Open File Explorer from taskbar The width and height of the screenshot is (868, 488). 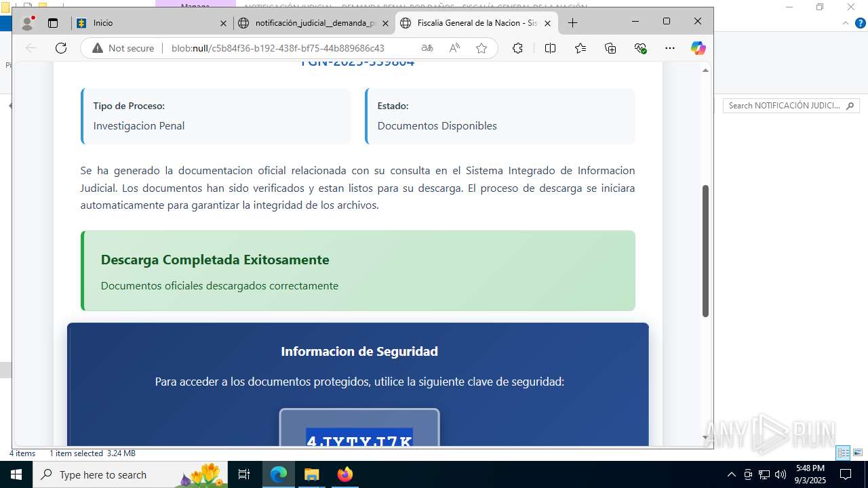(x=312, y=474)
